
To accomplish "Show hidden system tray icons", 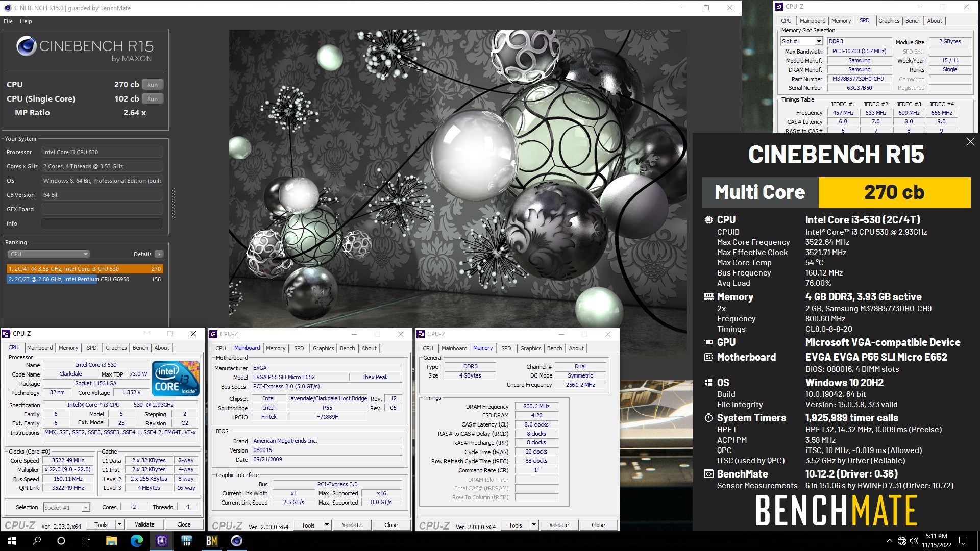I will click(x=889, y=541).
